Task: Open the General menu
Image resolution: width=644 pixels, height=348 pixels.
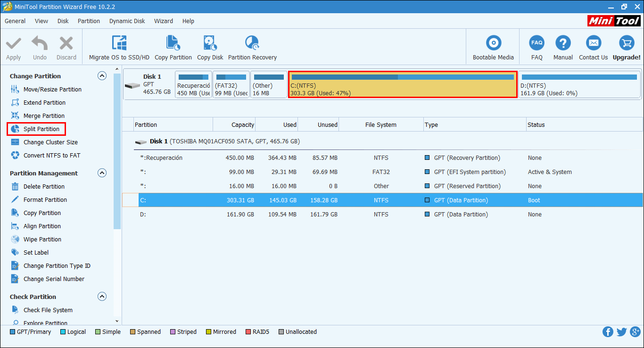Action: pos(15,21)
